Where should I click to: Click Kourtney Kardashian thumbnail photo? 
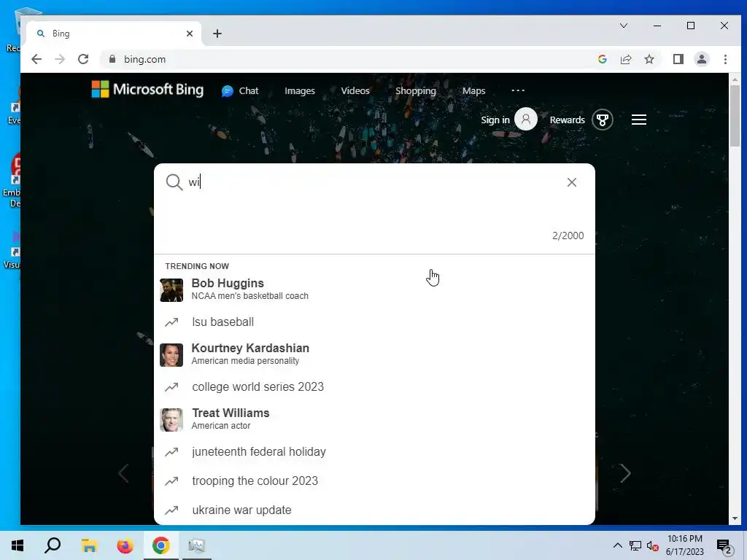pos(171,355)
